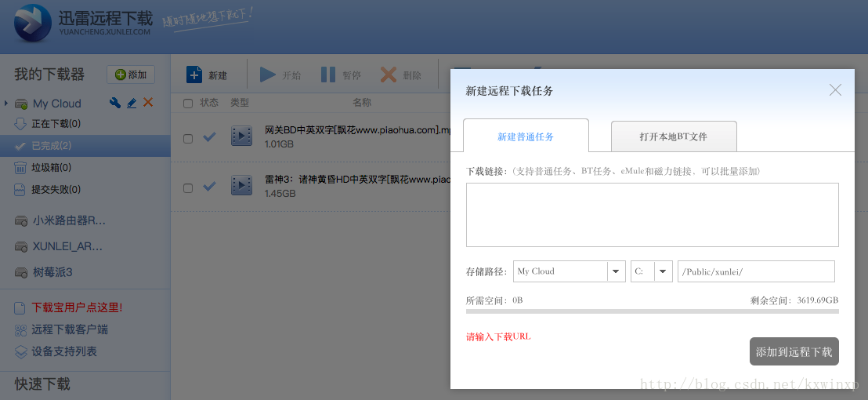The width and height of the screenshot is (868, 400).
Task: Click the 状态 column header
Action: click(x=209, y=103)
